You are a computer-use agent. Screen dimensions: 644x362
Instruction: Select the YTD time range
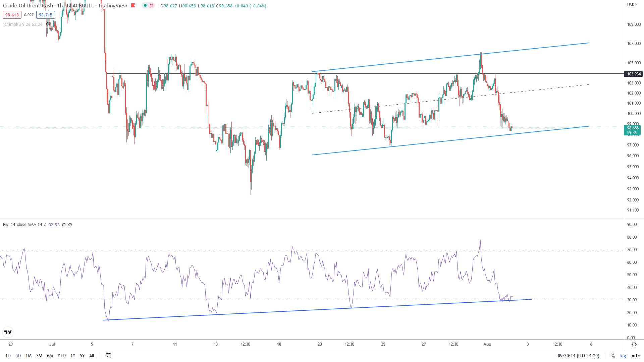(x=61, y=356)
